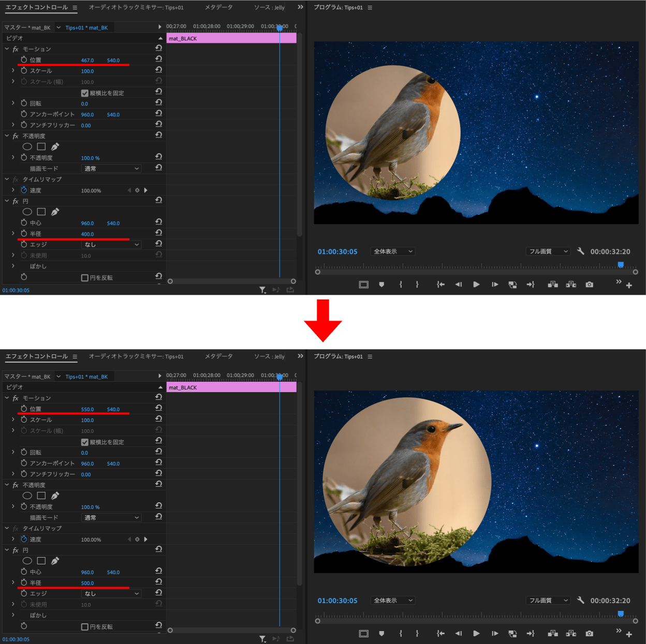
Task: Expand the スケール property in the upper panel
Action: (13, 71)
